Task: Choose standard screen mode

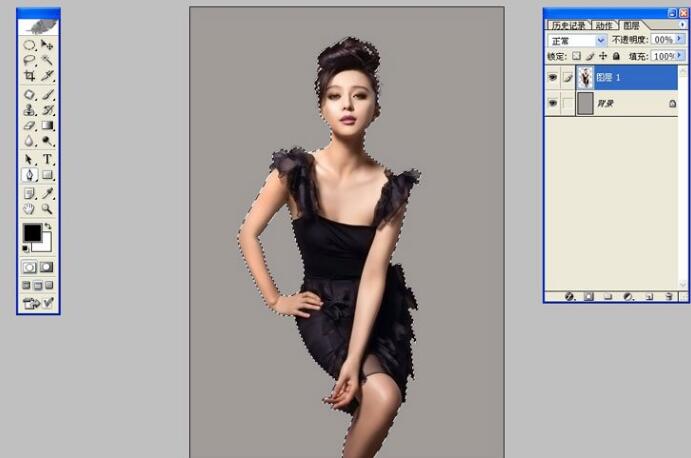Action: tap(26, 286)
